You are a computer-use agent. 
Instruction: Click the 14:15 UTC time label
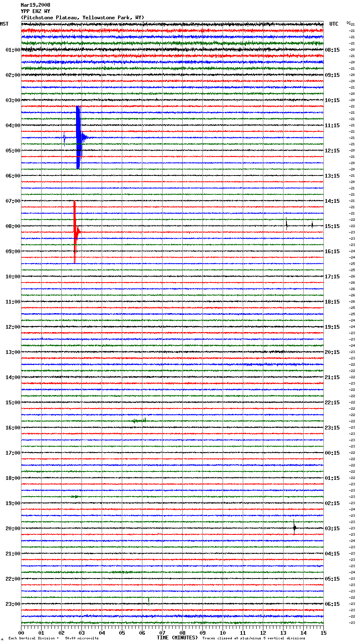tap(332, 201)
